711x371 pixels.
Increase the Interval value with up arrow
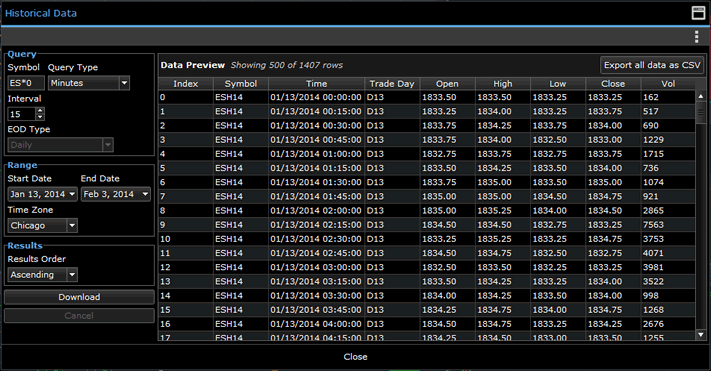coord(40,110)
